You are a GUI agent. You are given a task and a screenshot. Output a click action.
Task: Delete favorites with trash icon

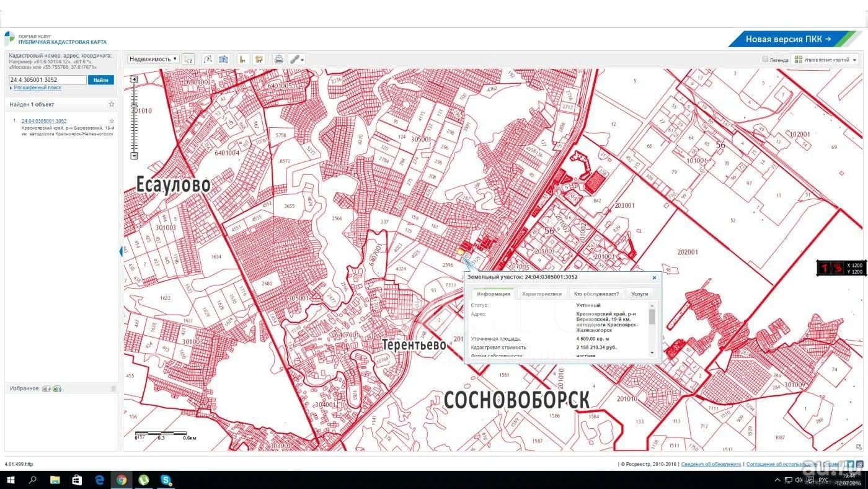[x=113, y=388]
